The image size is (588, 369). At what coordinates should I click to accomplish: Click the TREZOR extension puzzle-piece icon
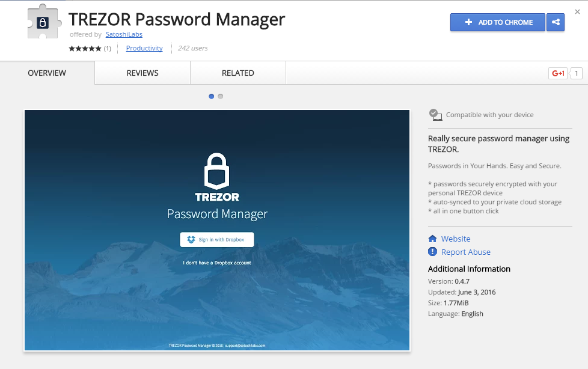tap(43, 23)
